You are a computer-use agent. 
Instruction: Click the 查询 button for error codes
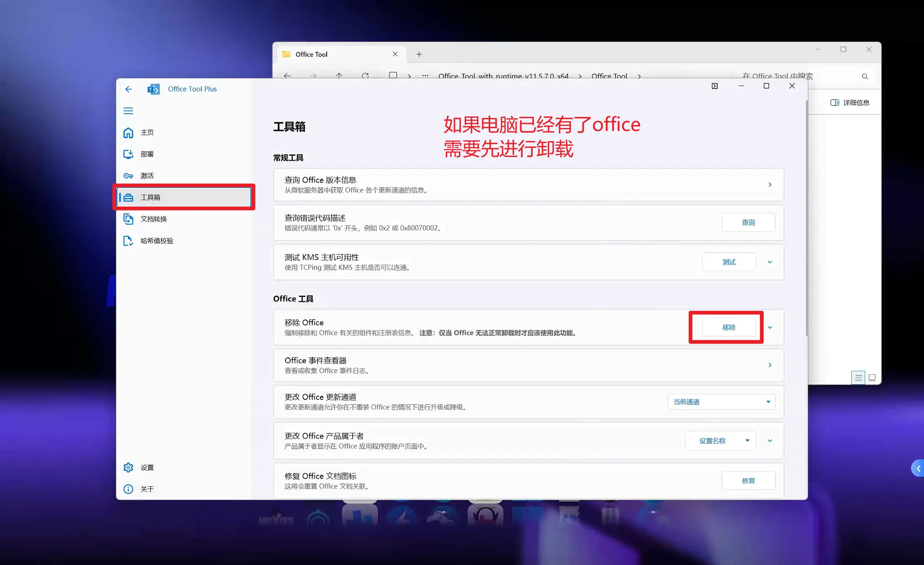tap(748, 222)
